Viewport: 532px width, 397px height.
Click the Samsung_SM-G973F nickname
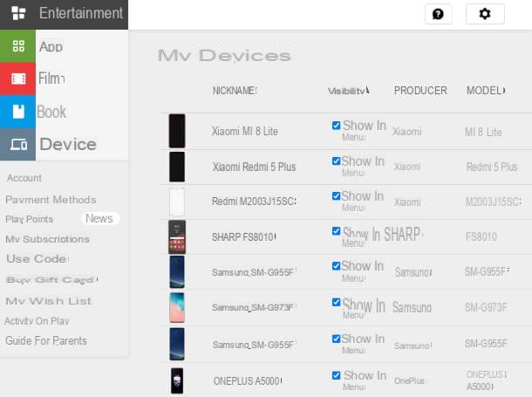(x=254, y=307)
